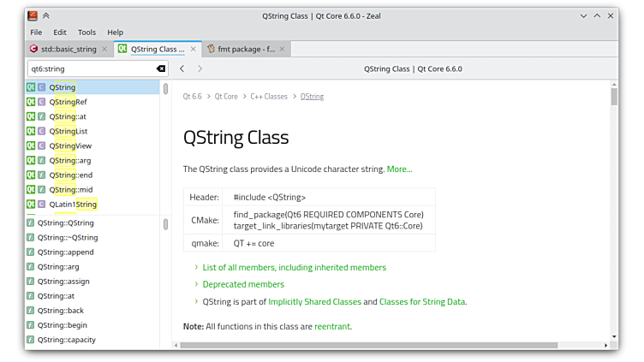644x362 pixels.
Task: Click the Qt icon beside QStringList result
Action: (x=31, y=131)
